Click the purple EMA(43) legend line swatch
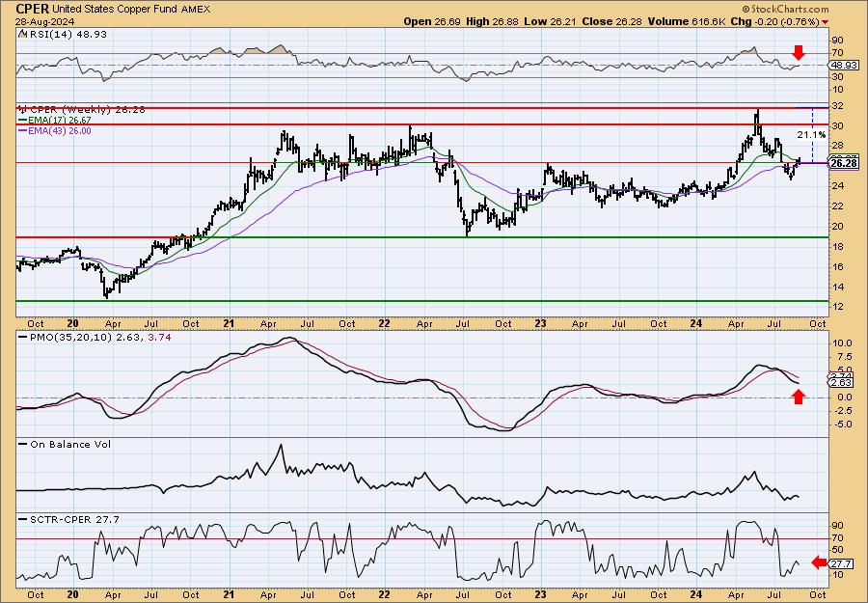868x603 pixels. tap(23, 131)
